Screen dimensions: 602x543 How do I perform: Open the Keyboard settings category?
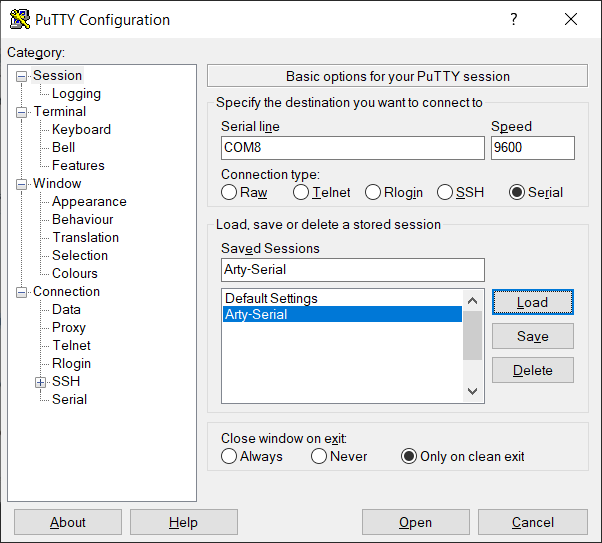(81, 129)
